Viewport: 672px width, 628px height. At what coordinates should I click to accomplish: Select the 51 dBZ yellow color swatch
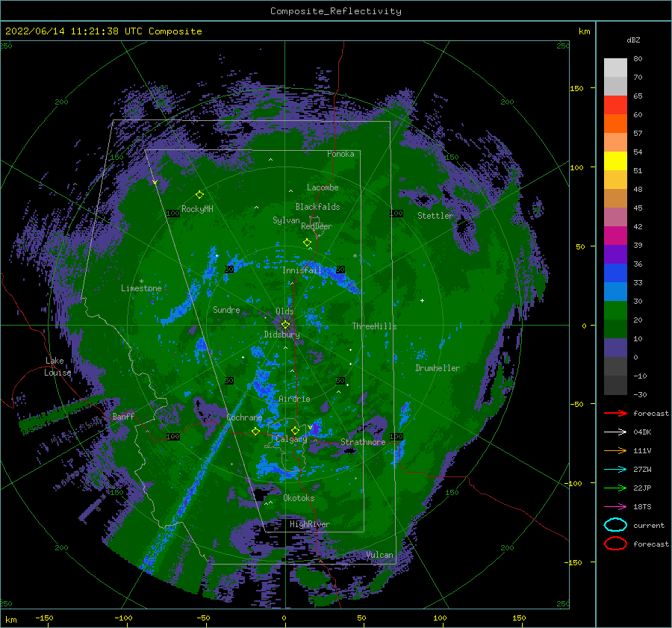pyautogui.click(x=615, y=161)
